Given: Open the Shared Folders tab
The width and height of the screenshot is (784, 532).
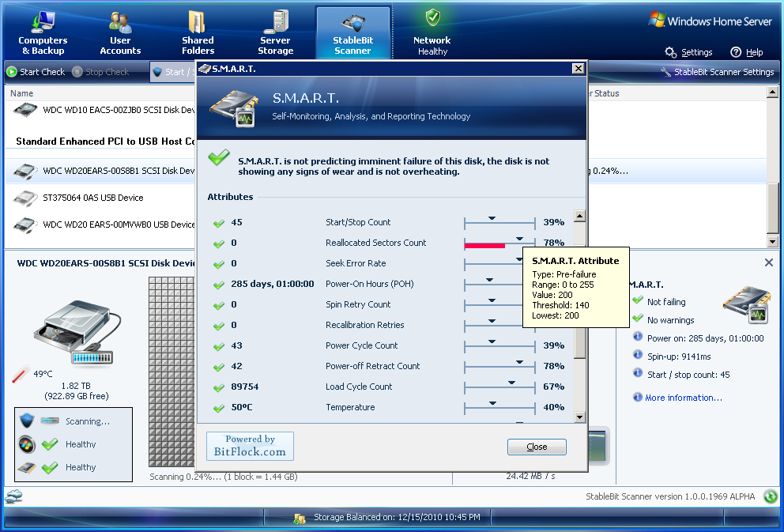Looking at the screenshot, I should [x=198, y=33].
